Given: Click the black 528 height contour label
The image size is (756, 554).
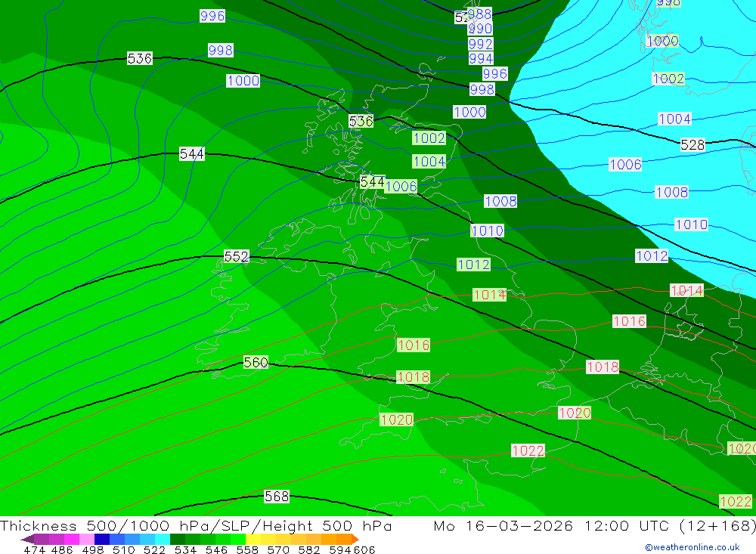Looking at the screenshot, I should (x=692, y=144).
